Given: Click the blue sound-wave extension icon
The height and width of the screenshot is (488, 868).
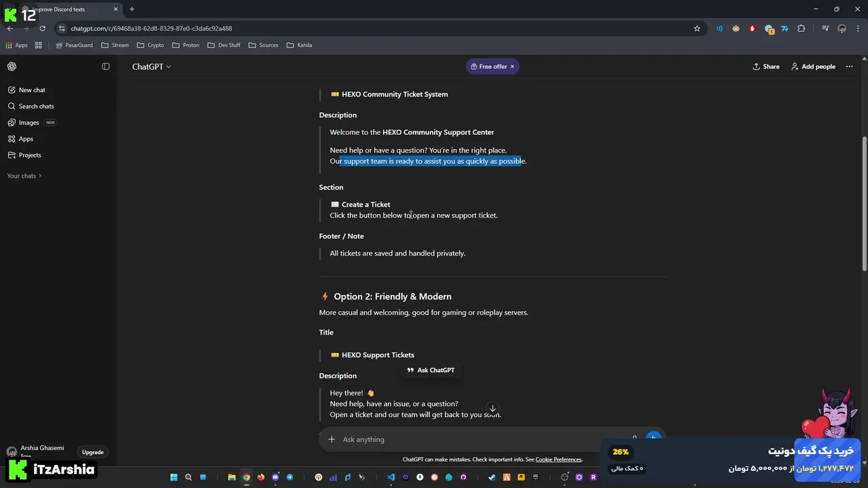Looking at the screenshot, I should coord(719,28).
